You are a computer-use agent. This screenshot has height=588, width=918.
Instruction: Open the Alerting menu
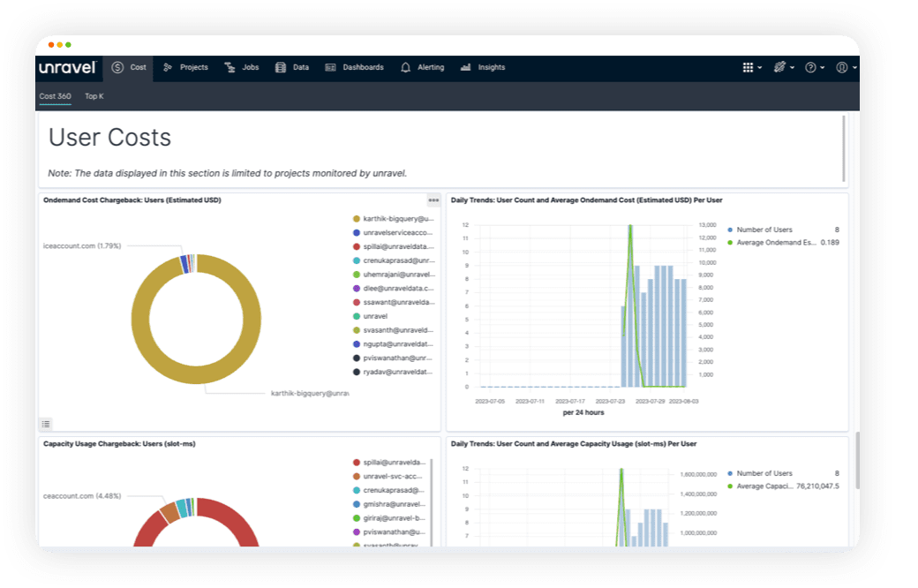[x=423, y=68]
